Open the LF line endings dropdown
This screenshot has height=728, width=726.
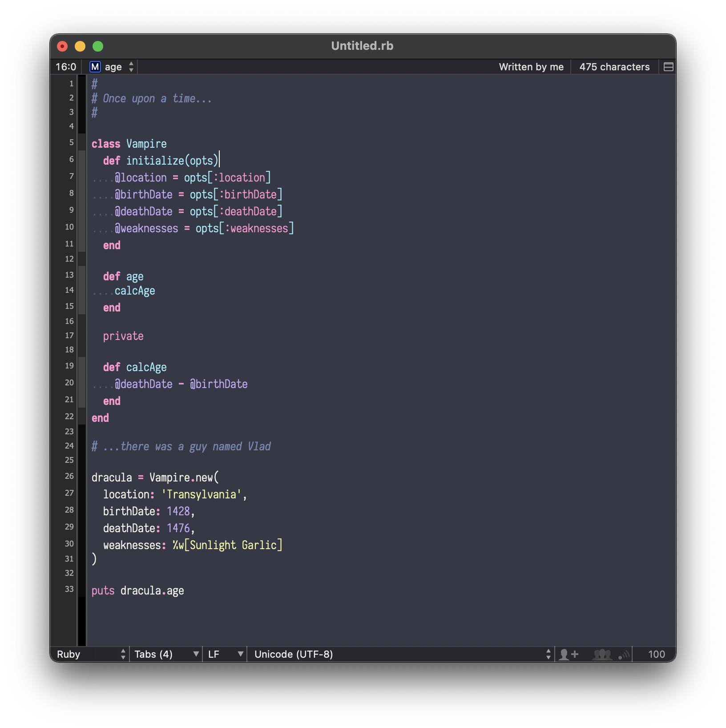(225, 654)
